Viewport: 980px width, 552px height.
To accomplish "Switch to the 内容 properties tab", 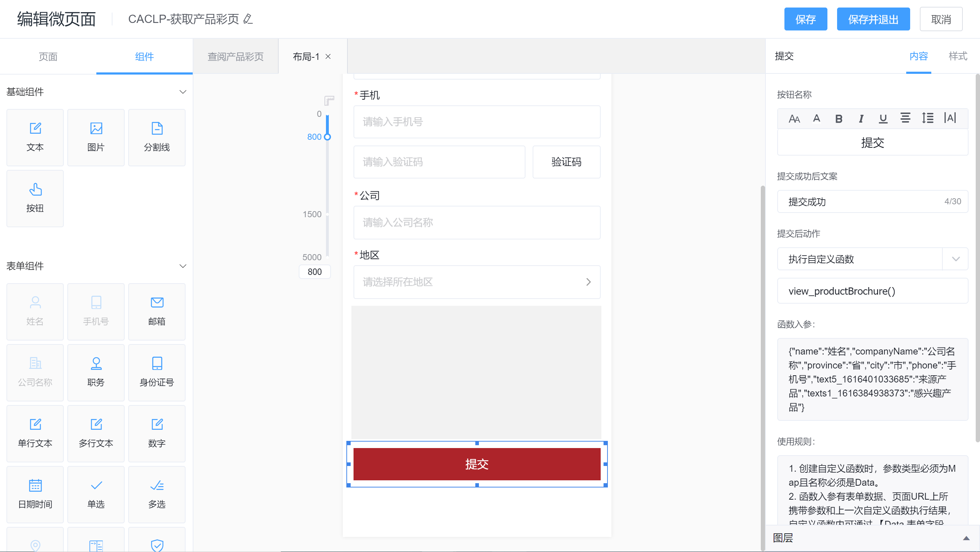I will tap(918, 56).
